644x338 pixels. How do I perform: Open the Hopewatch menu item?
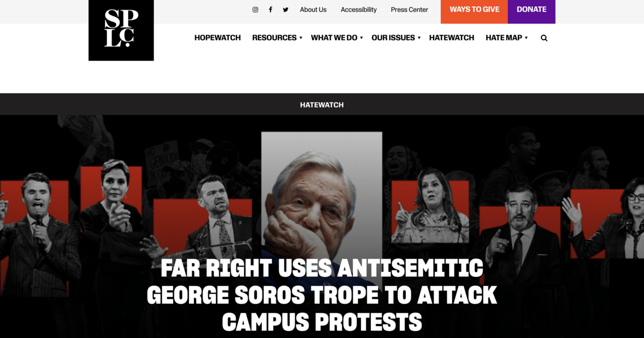click(217, 38)
